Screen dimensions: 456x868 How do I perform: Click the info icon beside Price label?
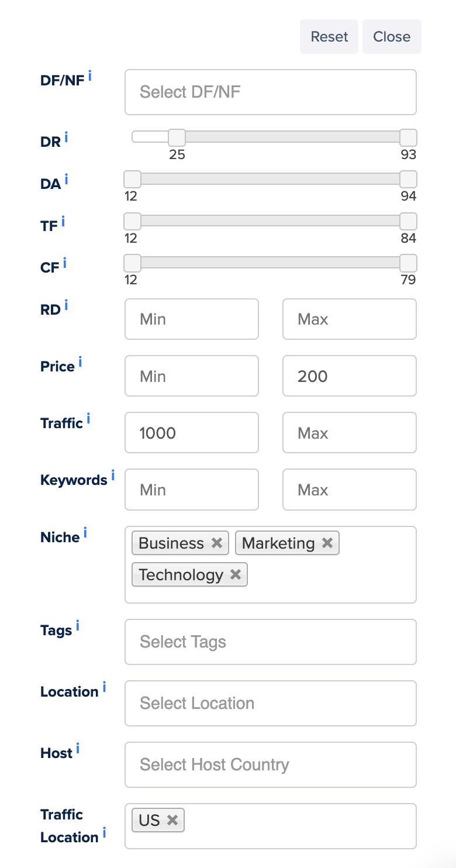click(x=80, y=363)
